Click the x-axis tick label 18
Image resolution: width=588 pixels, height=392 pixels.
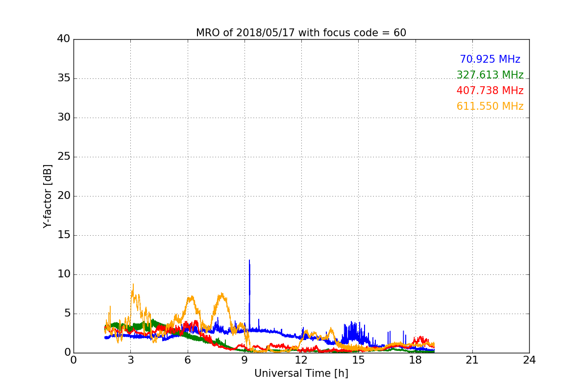pyautogui.click(x=415, y=360)
